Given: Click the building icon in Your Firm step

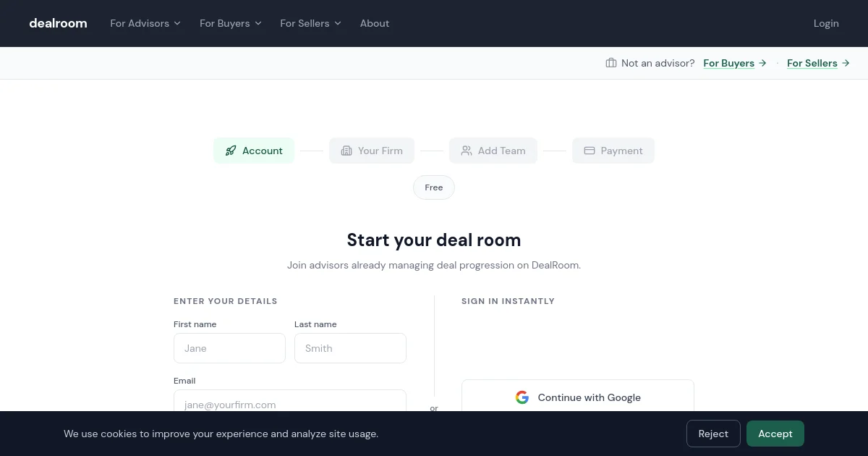Looking at the screenshot, I should tap(346, 151).
